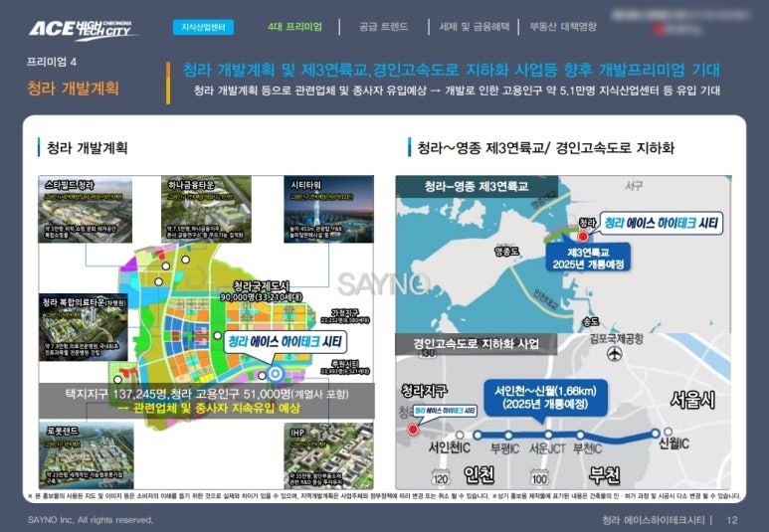The image size is (769, 532).
Task: Click the route 130 highway shield
Action: (428, 353)
